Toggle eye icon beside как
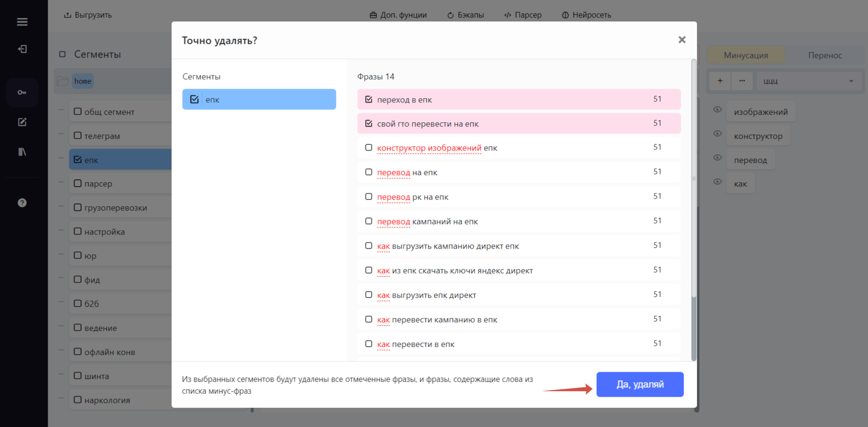 point(718,182)
